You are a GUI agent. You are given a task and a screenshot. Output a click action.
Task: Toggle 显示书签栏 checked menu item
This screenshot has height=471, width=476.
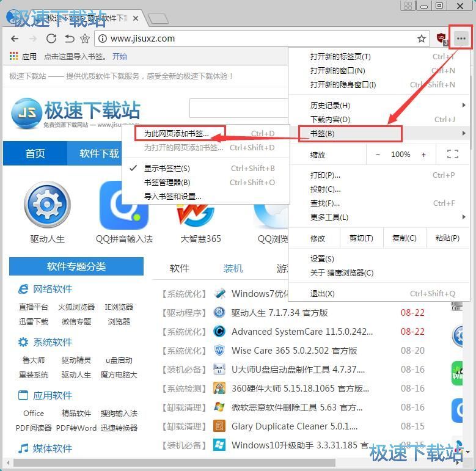pyautogui.click(x=205, y=168)
